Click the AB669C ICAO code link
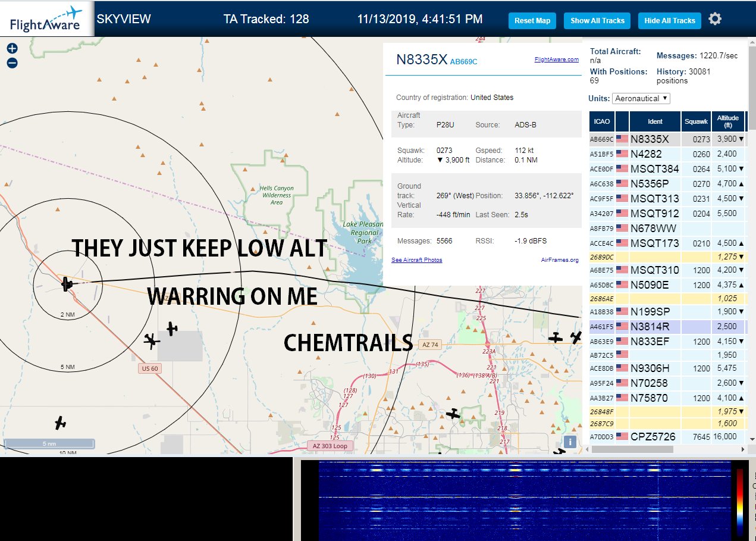 pyautogui.click(x=463, y=62)
